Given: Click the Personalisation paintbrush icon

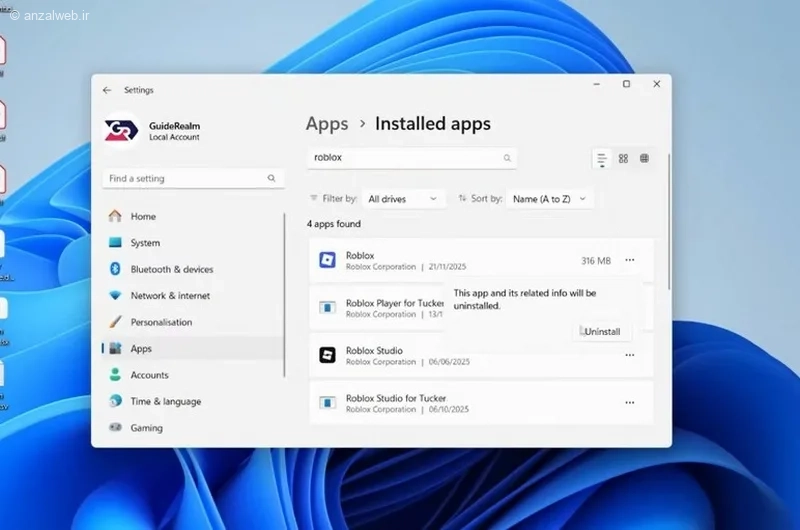Looking at the screenshot, I should (x=115, y=322).
